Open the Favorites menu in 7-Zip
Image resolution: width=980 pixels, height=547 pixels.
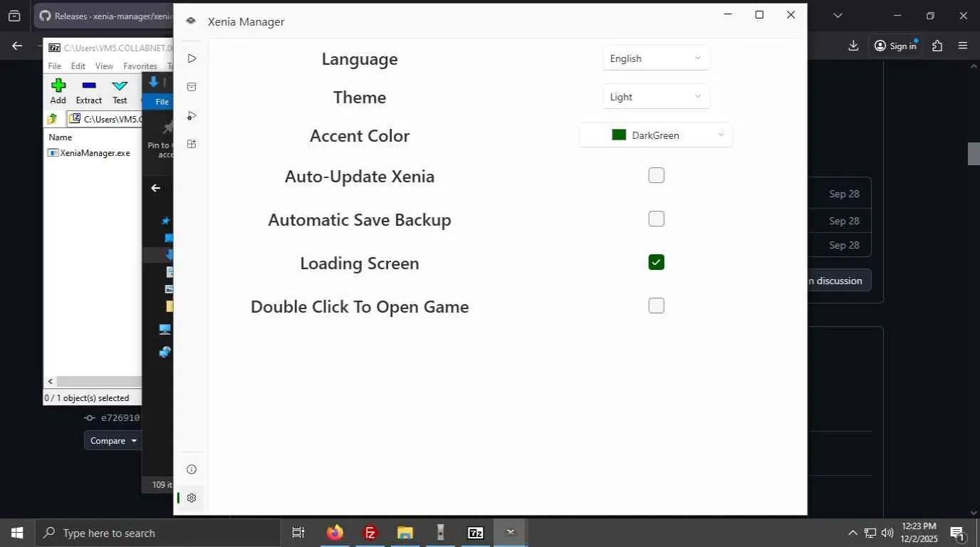pos(140,66)
